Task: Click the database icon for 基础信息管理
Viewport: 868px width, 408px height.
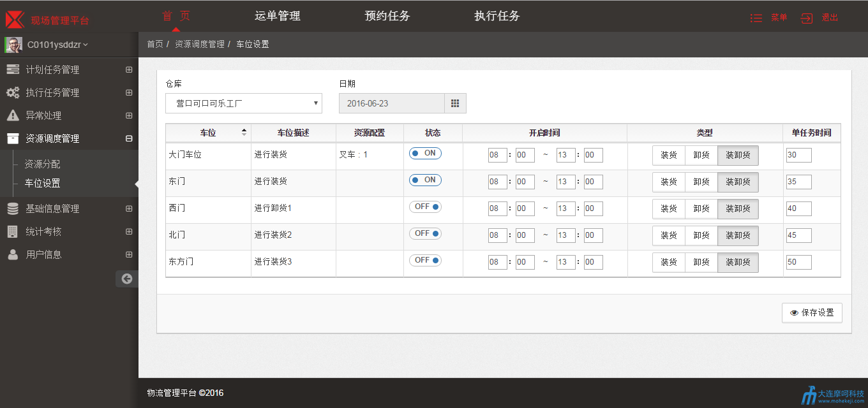Action: [x=13, y=208]
